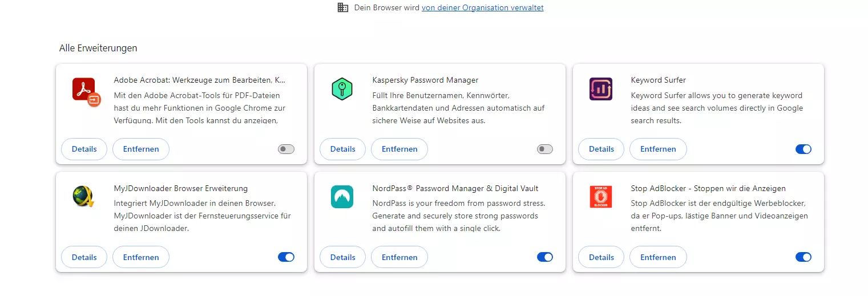Disable the Stop AdBlocker toggle

point(804,257)
